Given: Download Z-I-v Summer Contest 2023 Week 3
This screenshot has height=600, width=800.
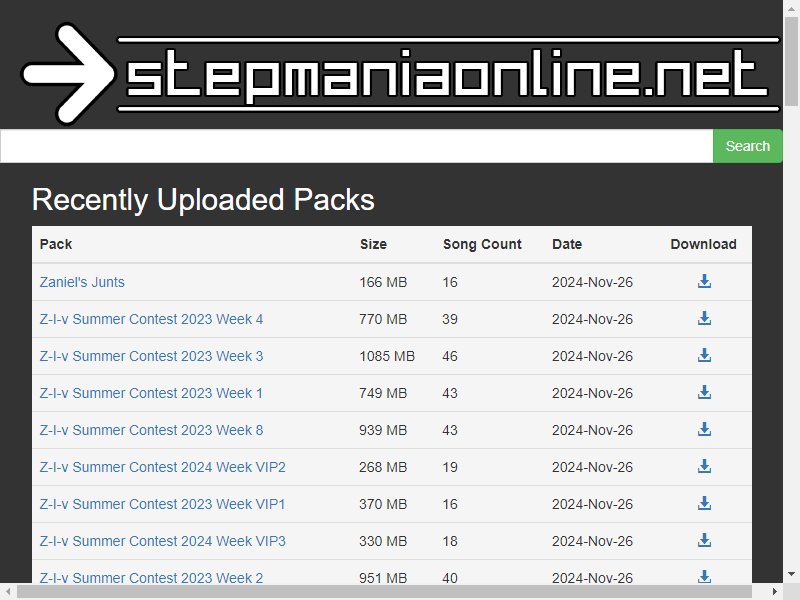Looking at the screenshot, I should pos(704,355).
